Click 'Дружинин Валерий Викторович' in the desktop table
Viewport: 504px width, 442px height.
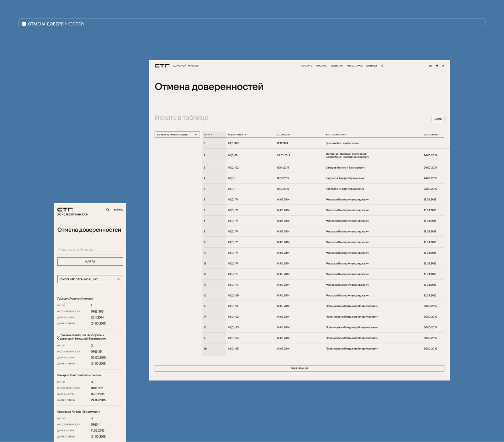click(346, 154)
